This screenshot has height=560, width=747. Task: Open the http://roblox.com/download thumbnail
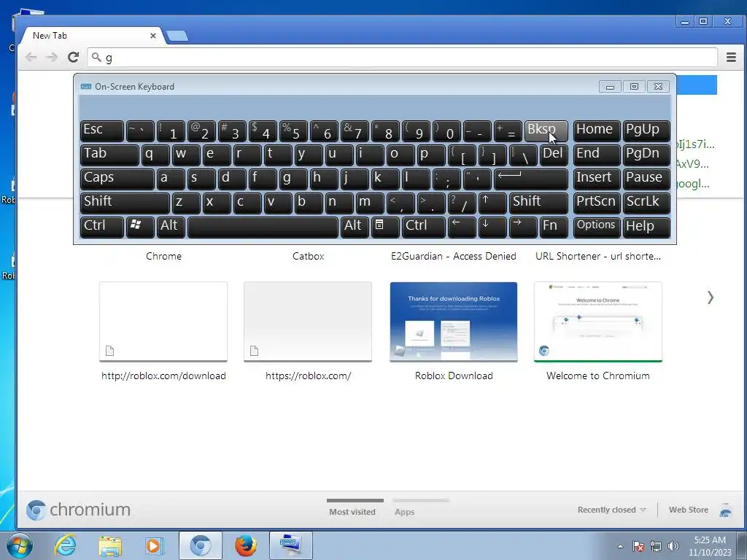[163, 322]
